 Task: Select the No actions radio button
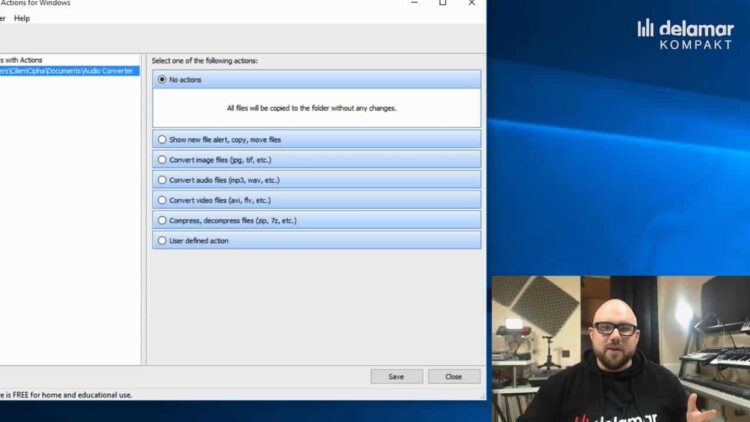[x=162, y=79]
